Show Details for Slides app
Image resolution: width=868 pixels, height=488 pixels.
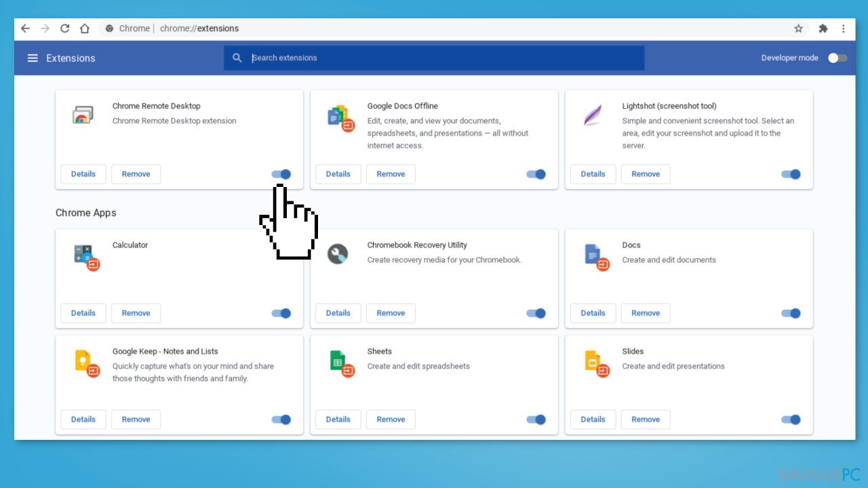(x=593, y=420)
